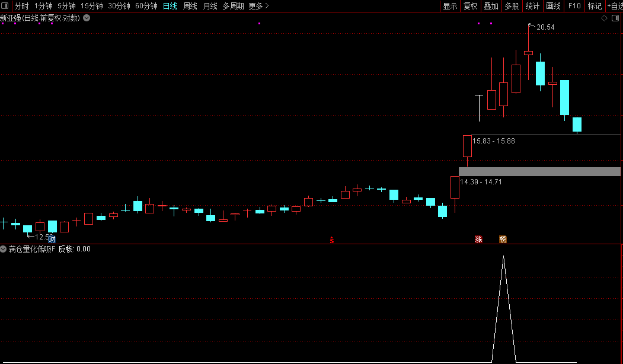Click the 叠加 overlay button
This screenshot has width=623, height=364.
click(491, 6)
